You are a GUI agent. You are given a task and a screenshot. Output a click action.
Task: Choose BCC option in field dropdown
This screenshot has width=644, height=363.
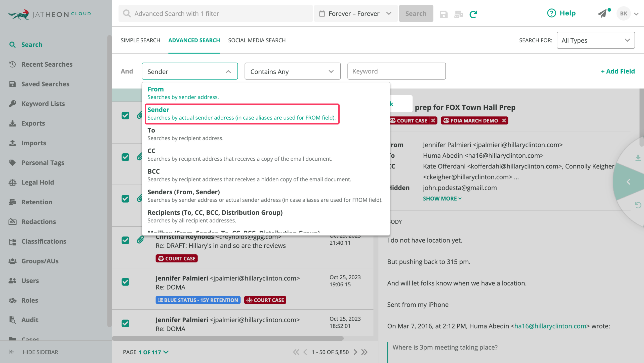[266, 175]
